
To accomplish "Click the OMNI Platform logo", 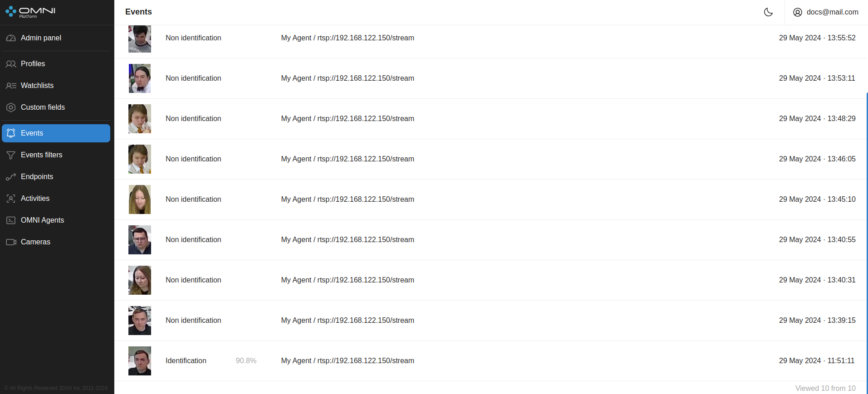I will coord(30,12).
